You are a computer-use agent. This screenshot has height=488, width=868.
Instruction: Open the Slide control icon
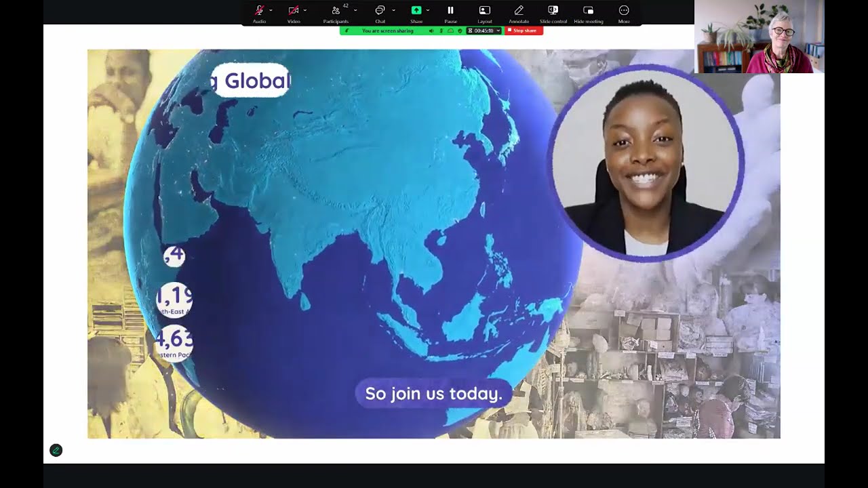pos(553,10)
